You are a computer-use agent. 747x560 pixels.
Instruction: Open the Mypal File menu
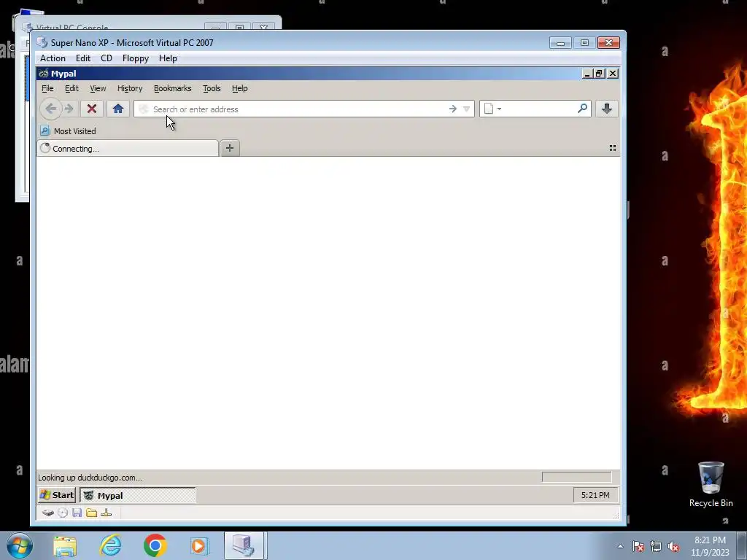tap(47, 88)
